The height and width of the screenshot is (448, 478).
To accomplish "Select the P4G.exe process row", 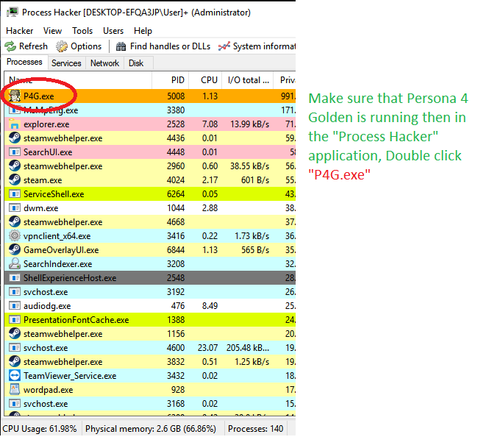I will [x=150, y=96].
